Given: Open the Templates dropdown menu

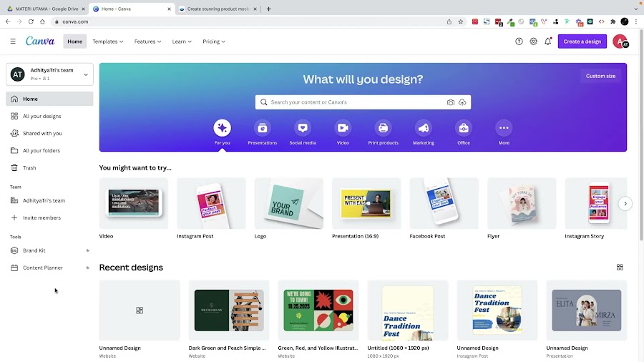Looking at the screenshot, I should click(x=107, y=41).
